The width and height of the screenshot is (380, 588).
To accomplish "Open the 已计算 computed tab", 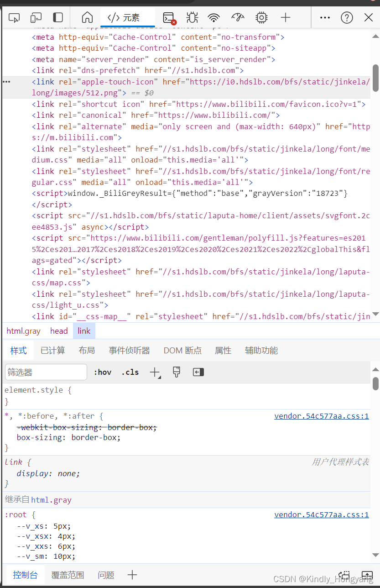I will [x=53, y=351].
